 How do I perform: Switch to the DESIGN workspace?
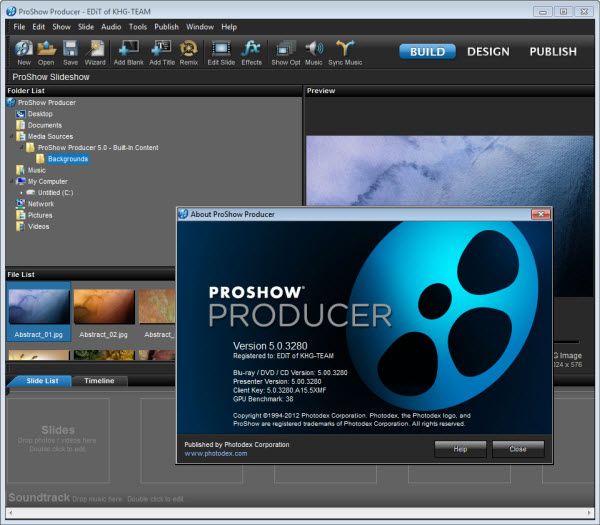pyautogui.click(x=488, y=52)
